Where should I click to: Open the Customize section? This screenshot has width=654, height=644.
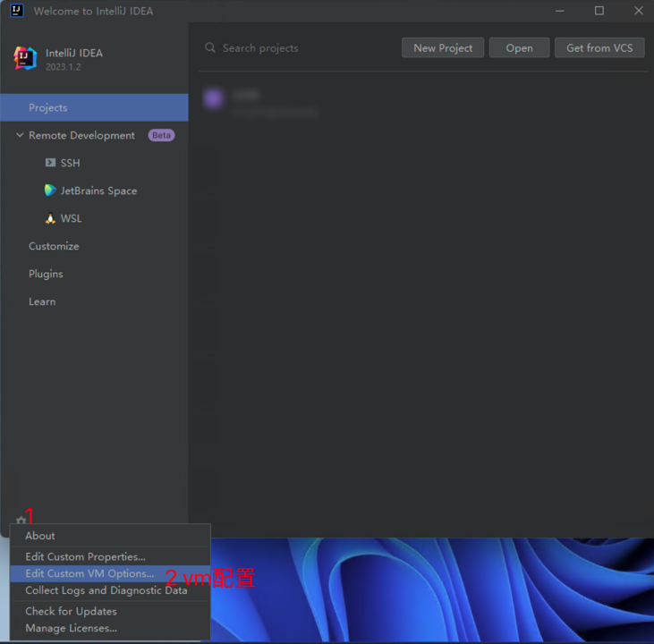coord(54,246)
